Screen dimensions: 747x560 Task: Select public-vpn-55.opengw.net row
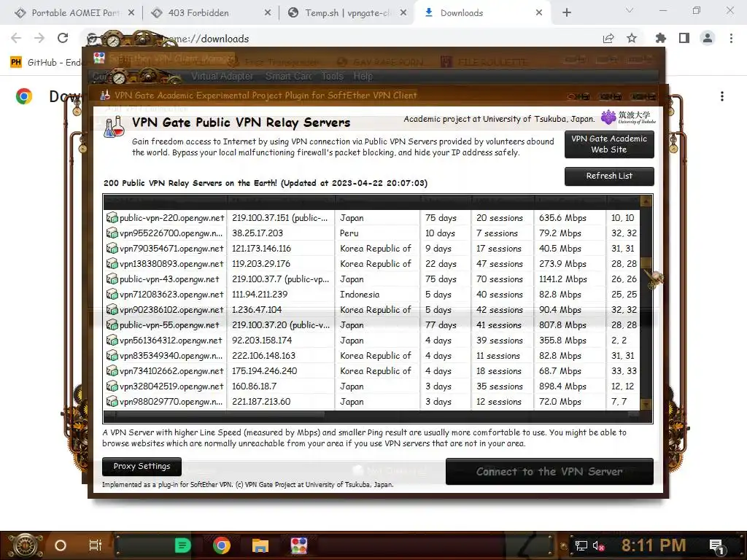click(371, 324)
